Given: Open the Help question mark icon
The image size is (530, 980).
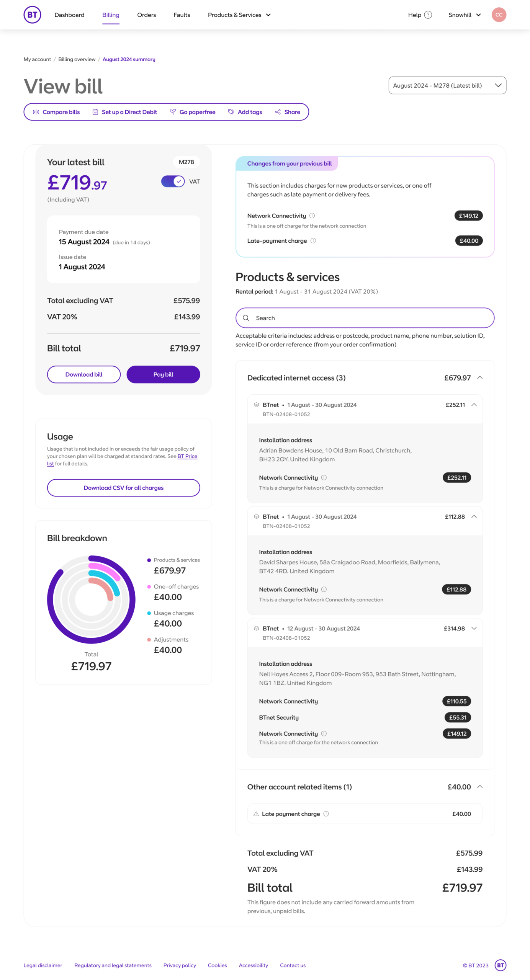Looking at the screenshot, I should (x=428, y=15).
